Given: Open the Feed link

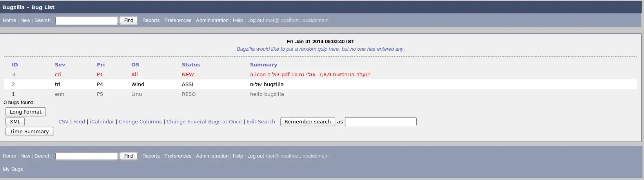Looking at the screenshot, I should coord(79,122).
